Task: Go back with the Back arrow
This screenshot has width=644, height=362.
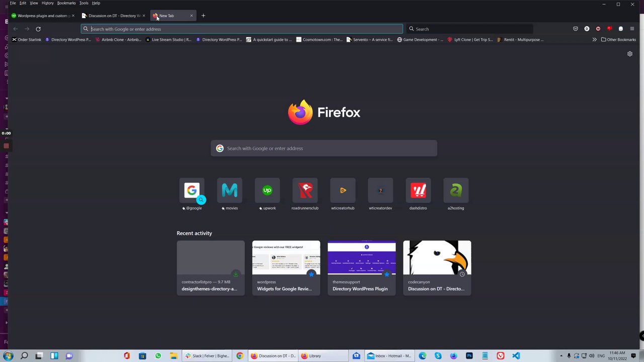Action: pyautogui.click(x=16, y=29)
